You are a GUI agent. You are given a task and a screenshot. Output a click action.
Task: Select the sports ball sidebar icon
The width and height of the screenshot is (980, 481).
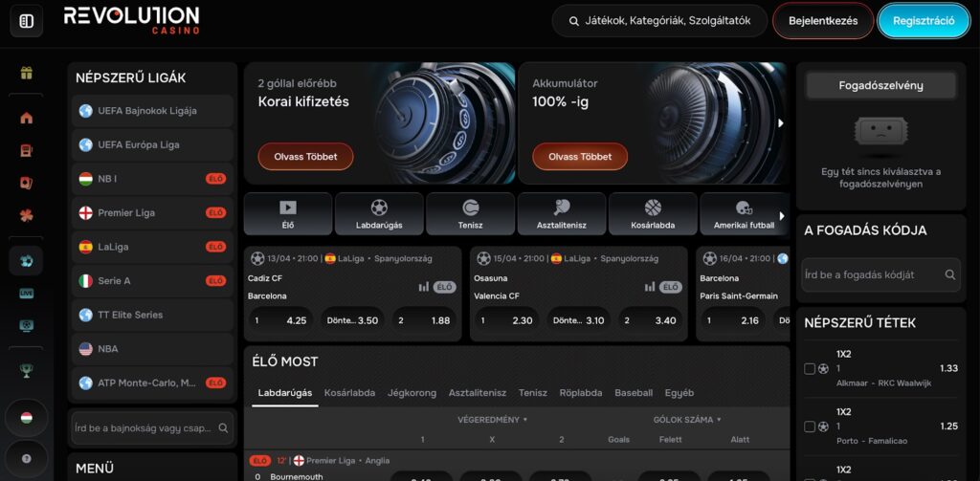[x=26, y=260]
